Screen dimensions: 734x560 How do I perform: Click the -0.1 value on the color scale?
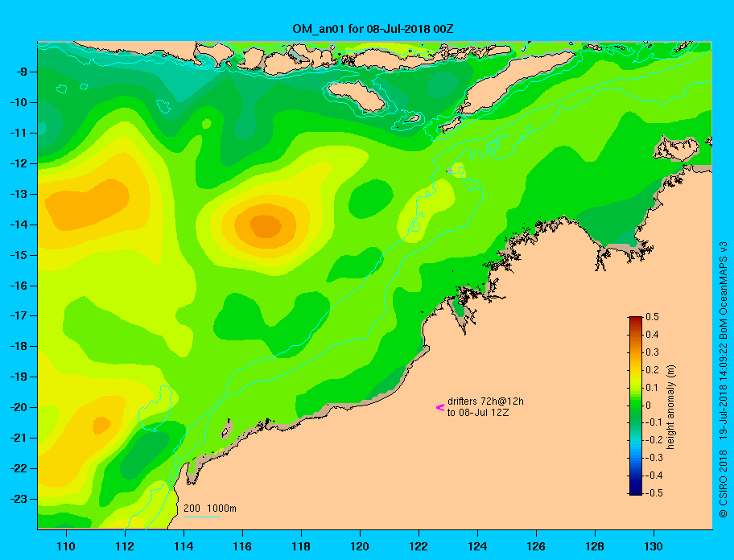(654, 422)
